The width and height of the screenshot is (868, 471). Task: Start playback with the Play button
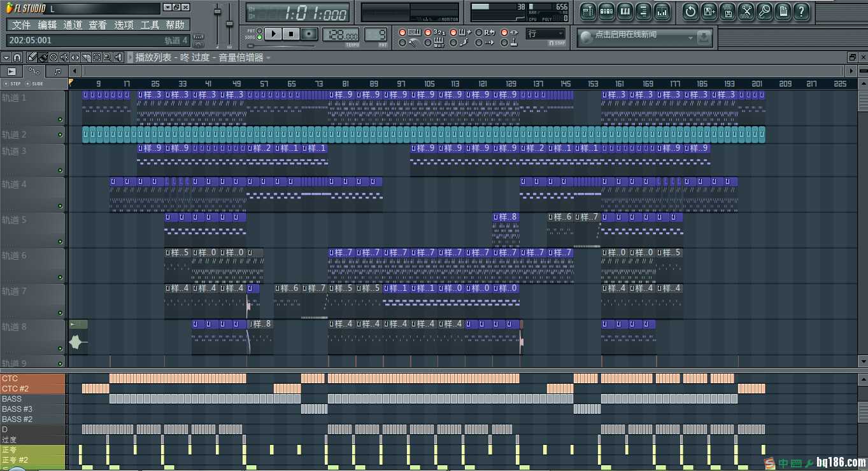coord(273,34)
